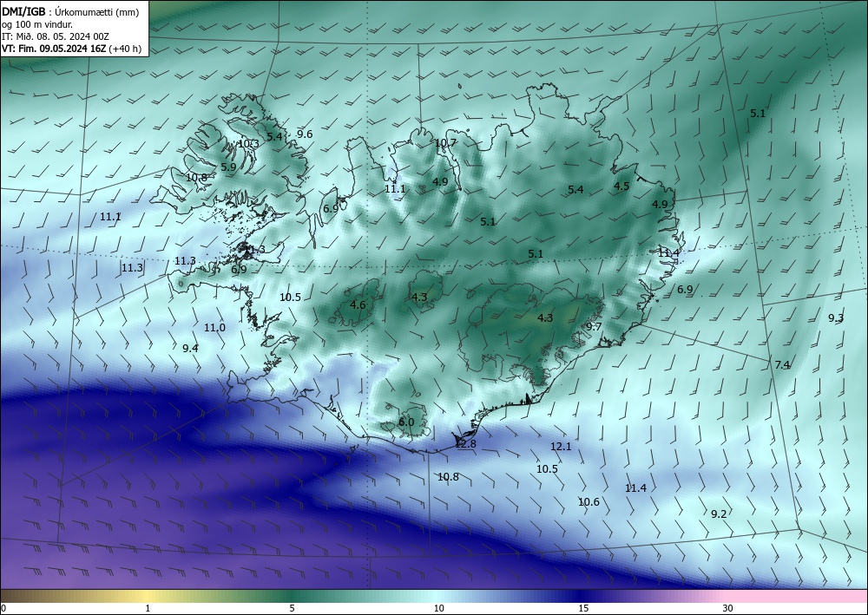The height and width of the screenshot is (615, 868).
Task: Select the 9.2 value in southeast ocean
Action: (719, 514)
